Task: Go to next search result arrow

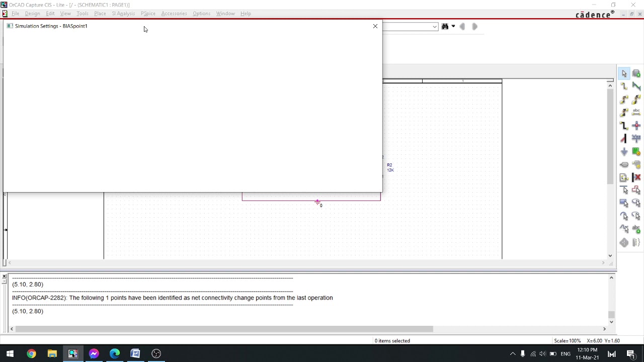Action: pyautogui.click(x=474, y=26)
